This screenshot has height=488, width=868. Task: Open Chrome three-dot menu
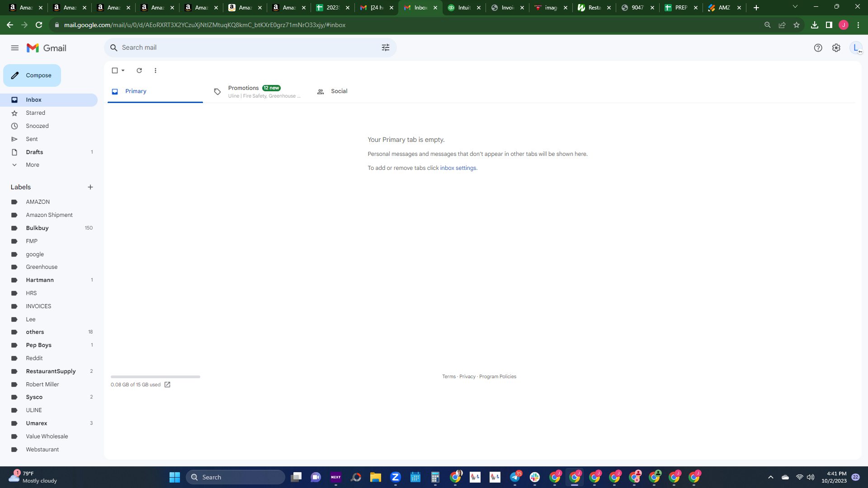858,25
